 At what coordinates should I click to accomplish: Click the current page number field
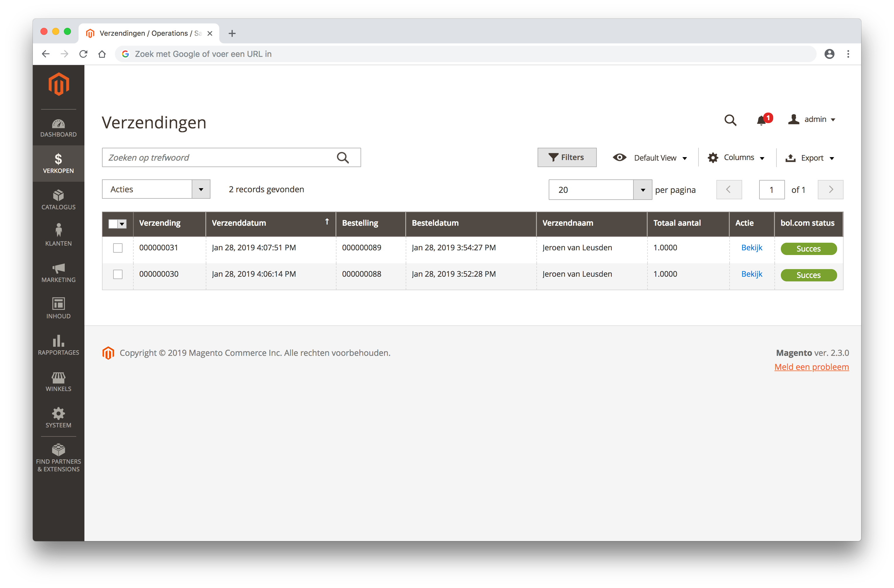[x=771, y=190]
